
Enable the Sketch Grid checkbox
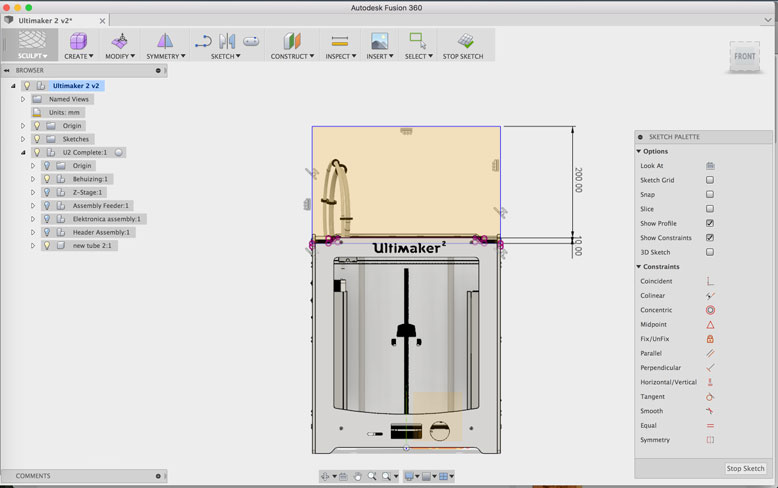(710, 180)
